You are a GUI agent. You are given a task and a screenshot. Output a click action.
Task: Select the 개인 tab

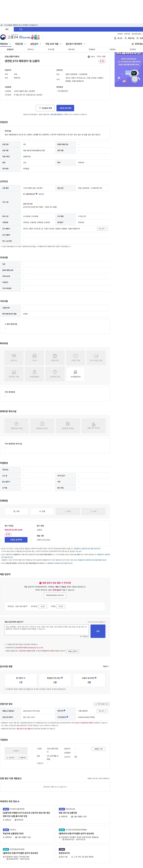pyautogui.click(x=7, y=29)
